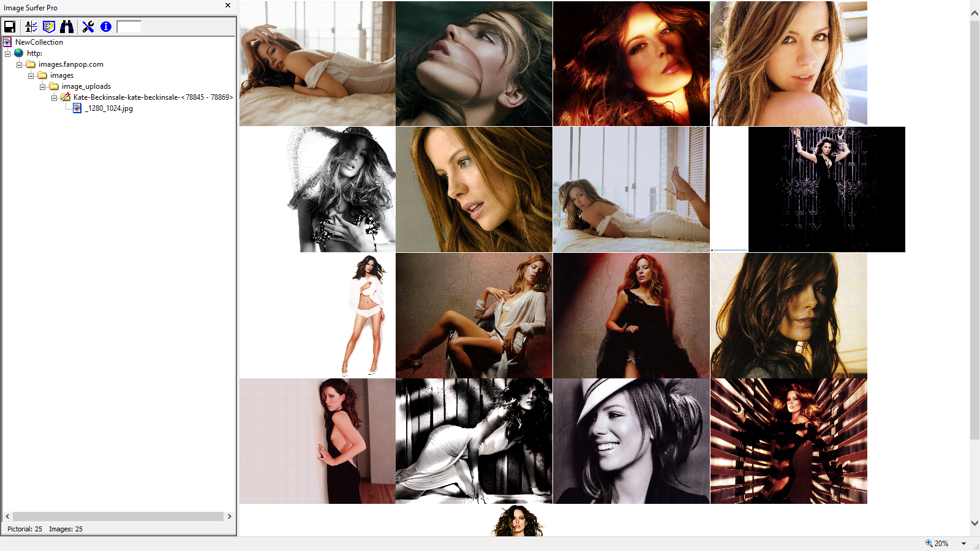Click the tree panel scroll right arrow
The width and height of the screenshot is (980, 551).
point(230,517)
